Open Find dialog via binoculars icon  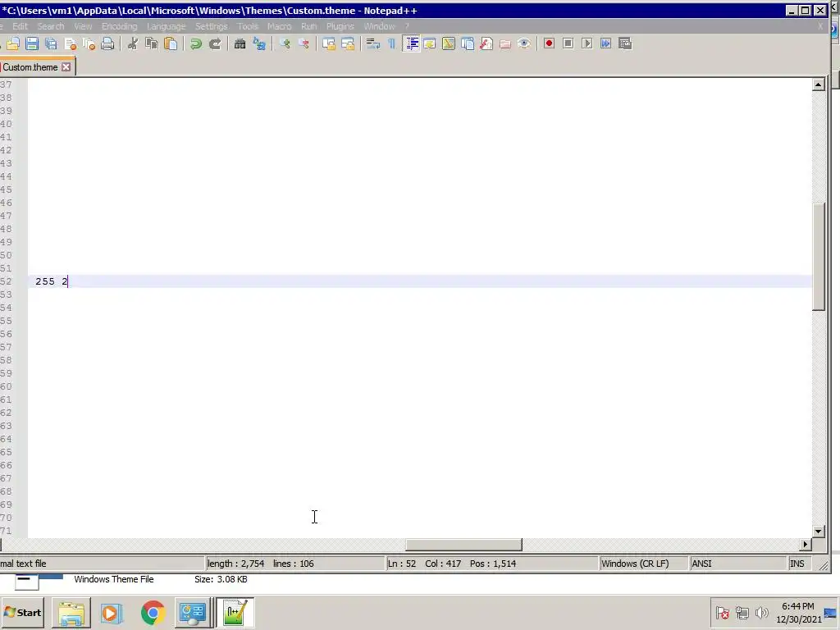[240, 44]
